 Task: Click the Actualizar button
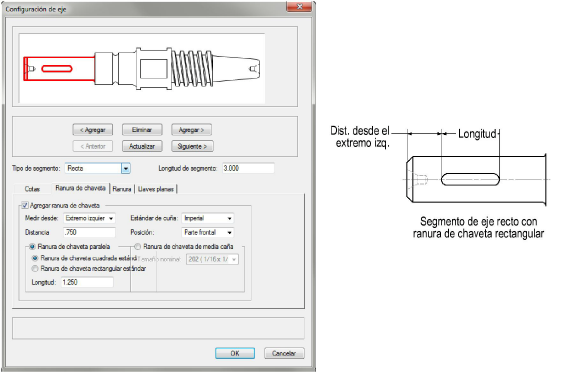pyautogui.click(x=142, y=146)
